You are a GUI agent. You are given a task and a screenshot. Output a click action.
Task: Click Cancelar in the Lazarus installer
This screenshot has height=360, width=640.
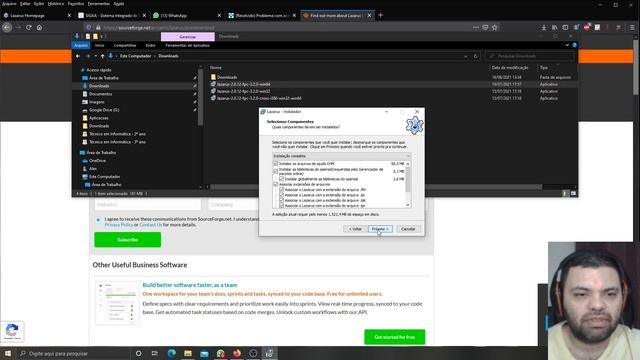tap(408, 229)
